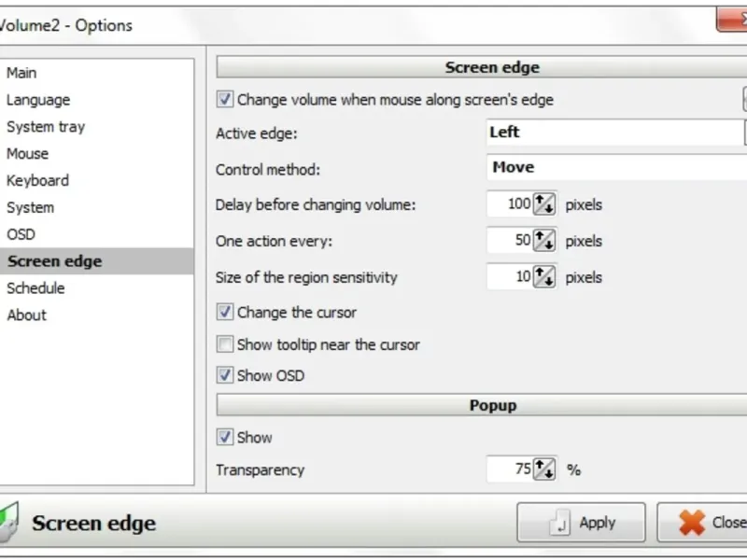Open the Control method dropdown
This screenshot has height=560, width=747.
point(616,168)
